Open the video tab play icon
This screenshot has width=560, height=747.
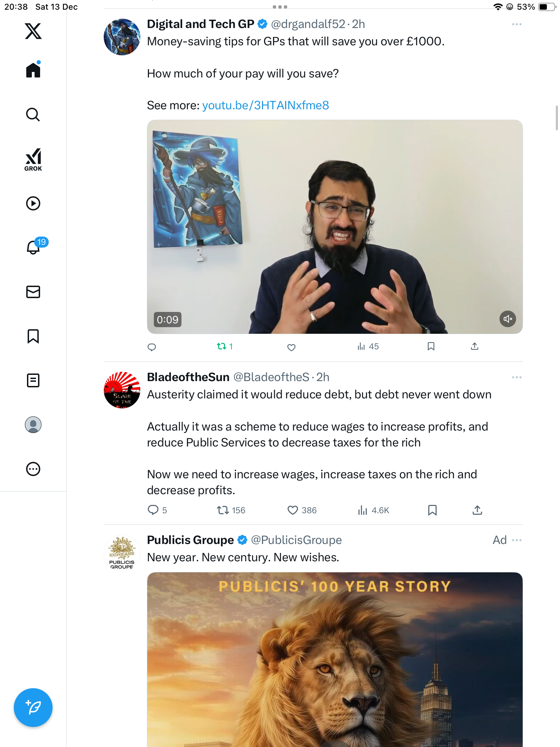pos(33,203)
